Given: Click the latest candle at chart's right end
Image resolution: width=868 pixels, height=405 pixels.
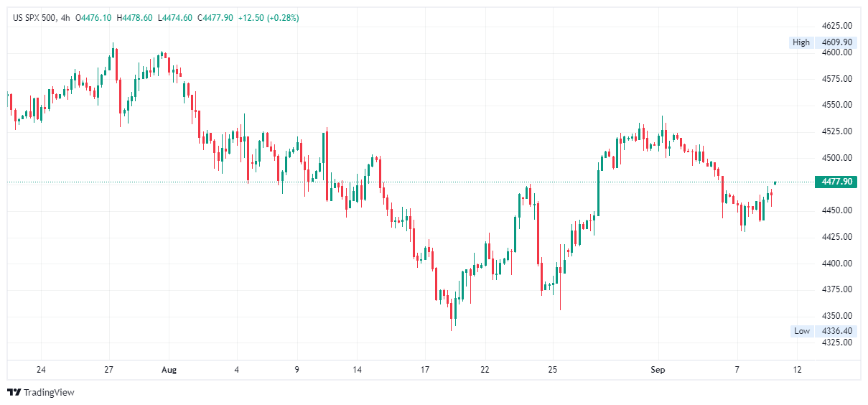Looking at the screenshot, I should tap(775, 182).
